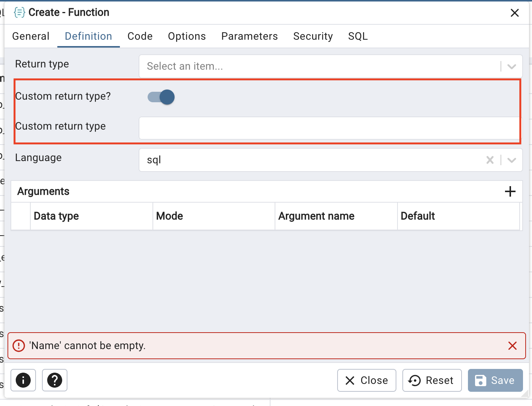532x406 pixels.
Task: Click the function icon in title bar
Action: click(19, 12)
